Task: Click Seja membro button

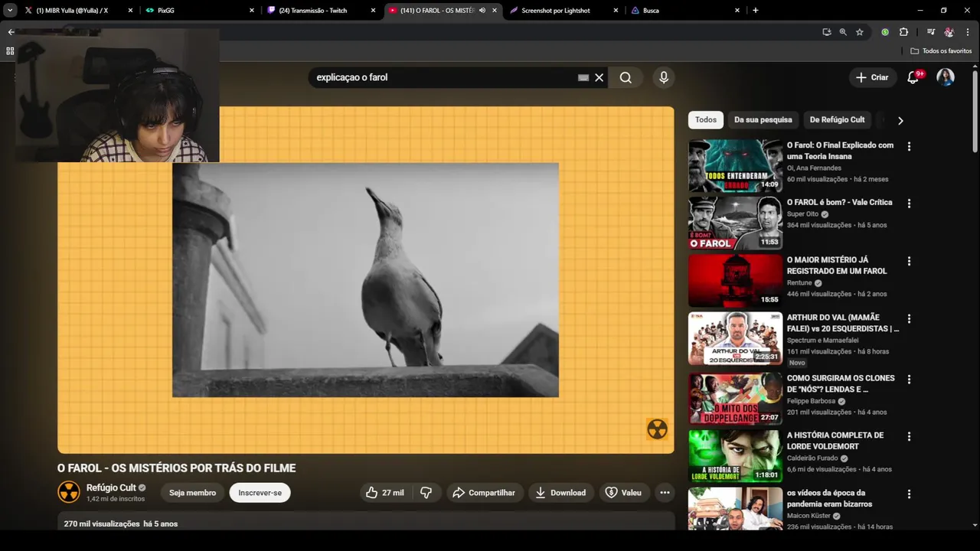Action: coord(192,493)
